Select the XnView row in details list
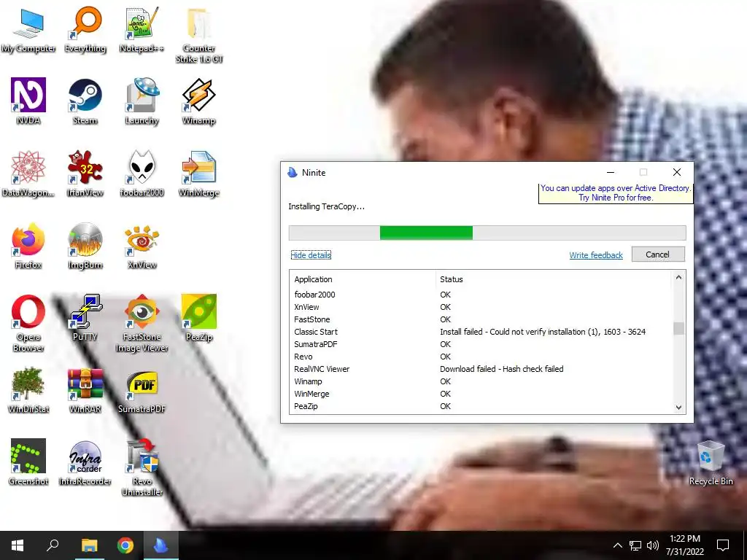The width and height of the screenshot is (747, 560). tap(481, 307)
